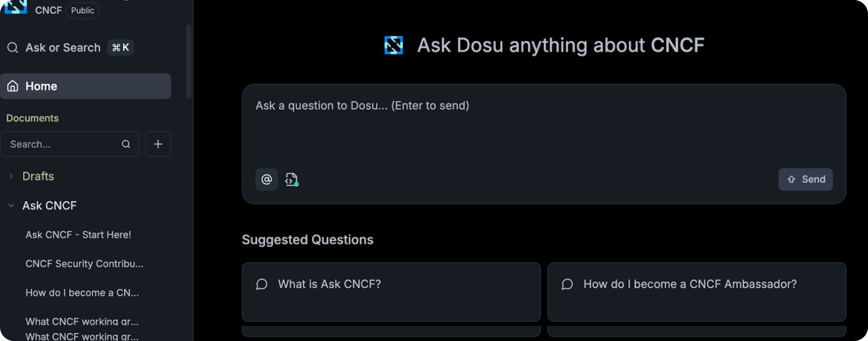Create a new document with the plus button
Screen dimensions: 868x341
tap(158, 144)
